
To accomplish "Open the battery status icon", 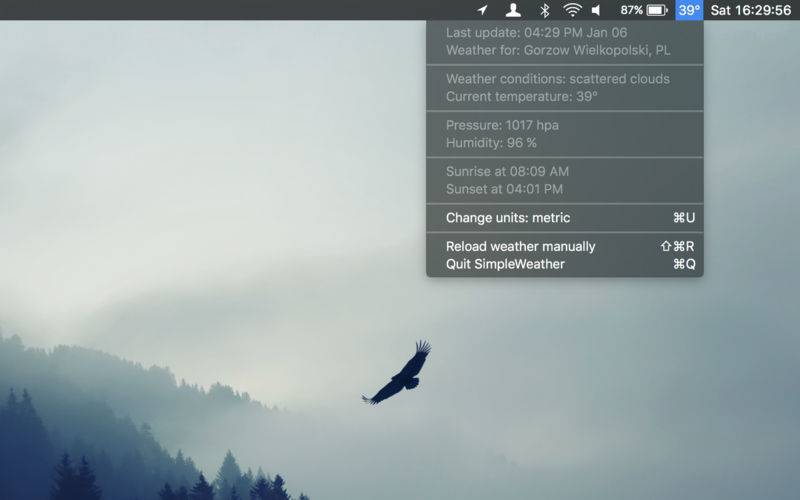I will (657, 10).
